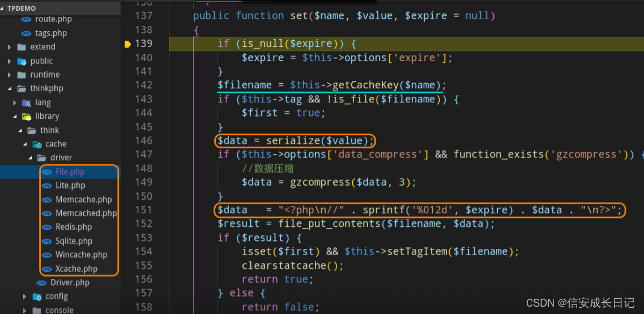Click the thinkphp open folder icon
This screenshot has height=314, width=644.
pyautogui.click(x=22, y=88)
